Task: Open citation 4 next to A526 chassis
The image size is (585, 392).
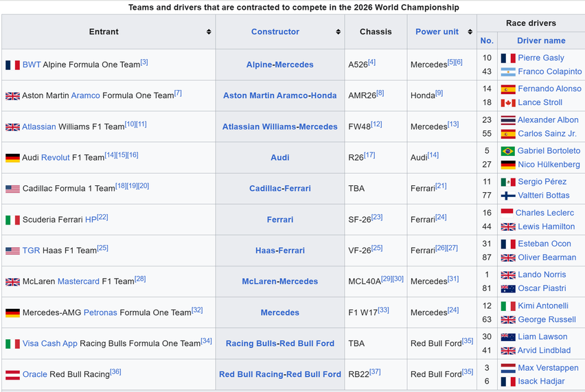Action: coord(371,62)
